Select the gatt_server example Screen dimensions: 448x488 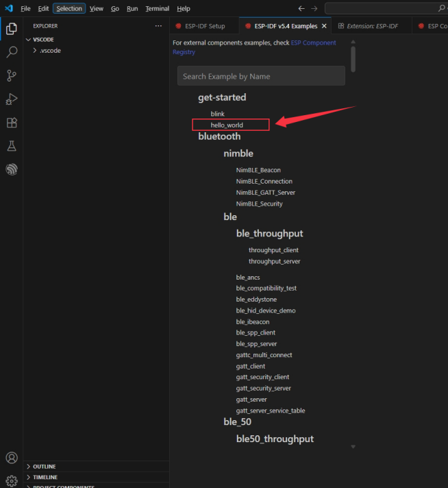click(251, 400)
